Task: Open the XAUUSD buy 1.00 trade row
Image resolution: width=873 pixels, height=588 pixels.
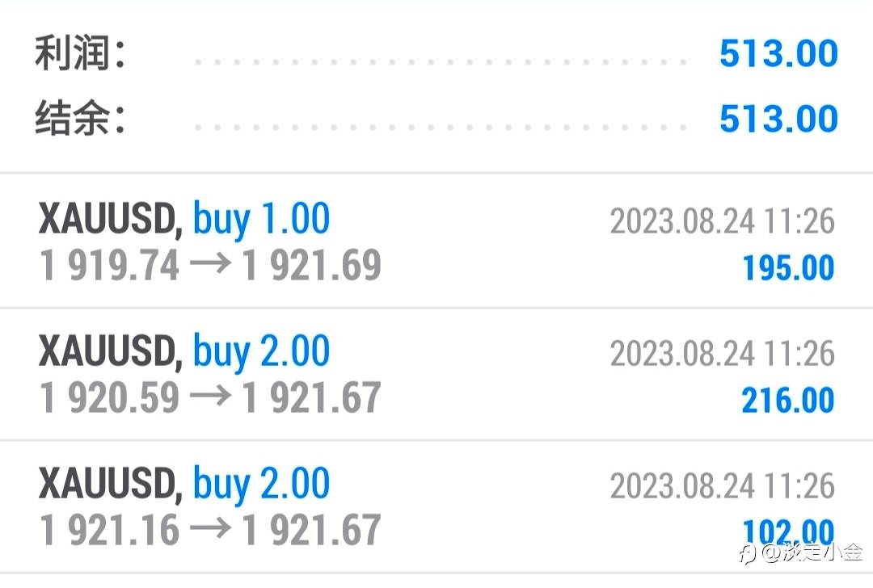Action: pyautogui.click(x=436, y=241)
